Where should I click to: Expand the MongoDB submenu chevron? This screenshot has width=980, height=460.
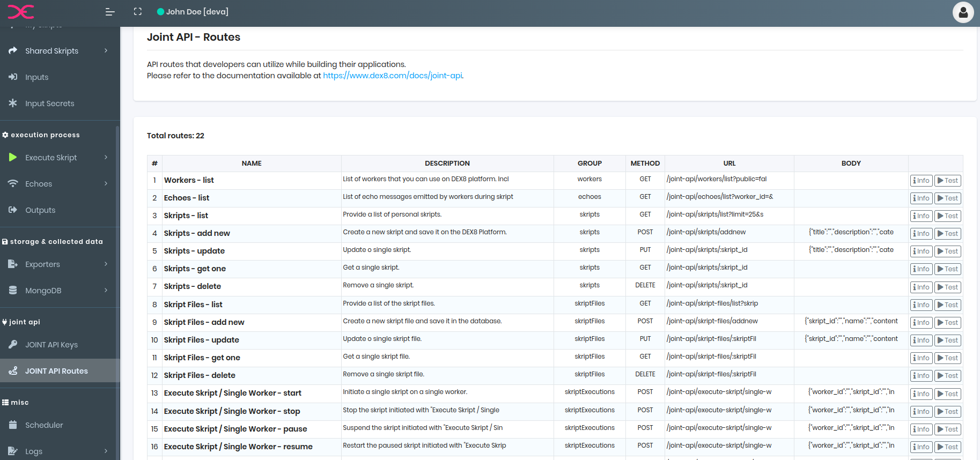106,290
